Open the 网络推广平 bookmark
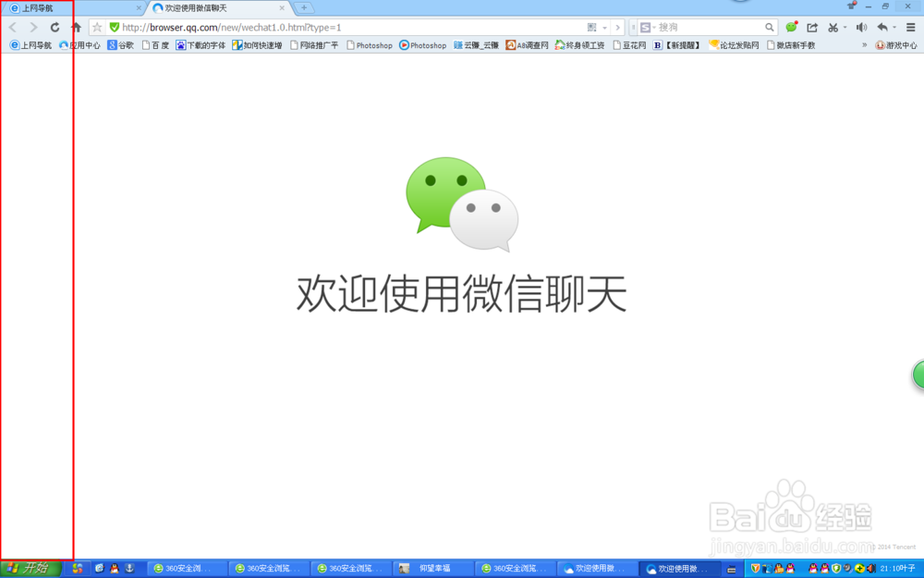 (x=314, y=45)
